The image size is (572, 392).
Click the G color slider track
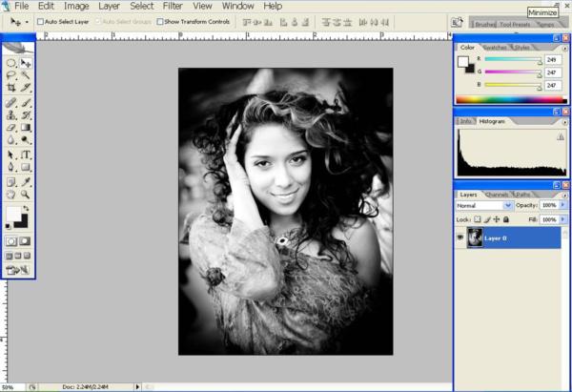point(513,72)
